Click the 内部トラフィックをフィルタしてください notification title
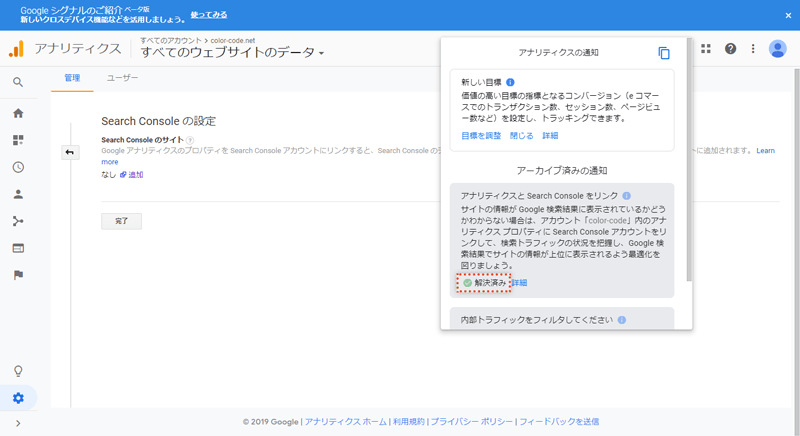 tap(537, 320)
